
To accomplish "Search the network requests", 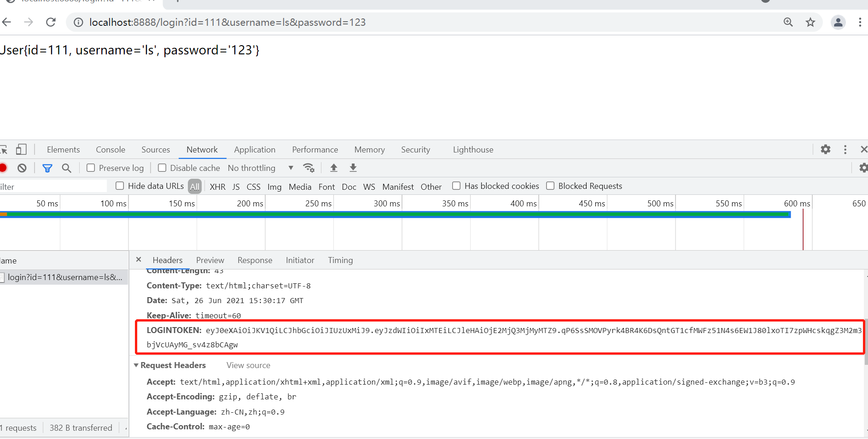I will [67, 168].
